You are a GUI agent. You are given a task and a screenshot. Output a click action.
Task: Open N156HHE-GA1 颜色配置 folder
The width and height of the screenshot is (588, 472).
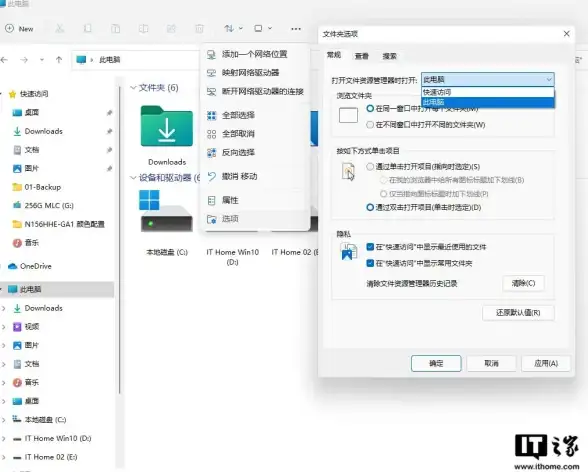click(x=58, y=224)
